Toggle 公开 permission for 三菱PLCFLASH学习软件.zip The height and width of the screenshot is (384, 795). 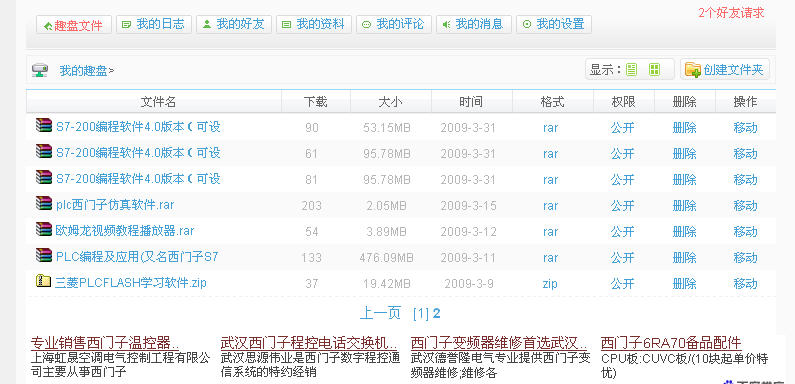623,283
